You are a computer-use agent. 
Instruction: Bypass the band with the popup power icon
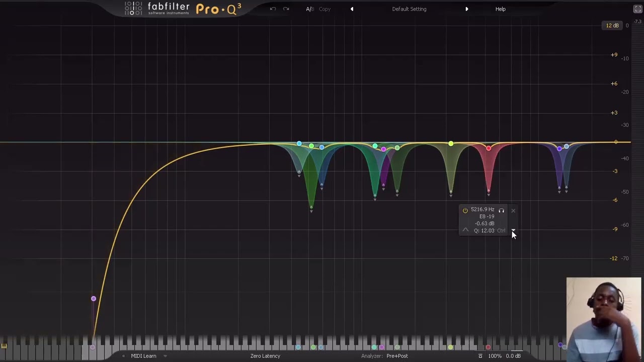click(x=465, y=210)
